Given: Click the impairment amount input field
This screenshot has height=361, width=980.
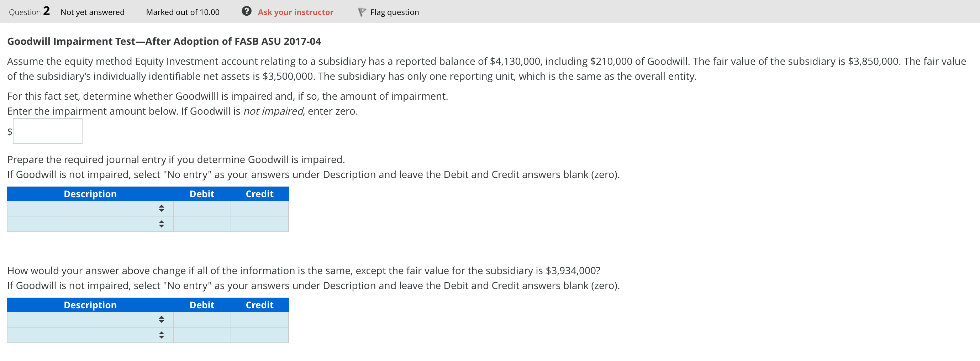Looking at the screenshot, I should (x=48, y=131).
